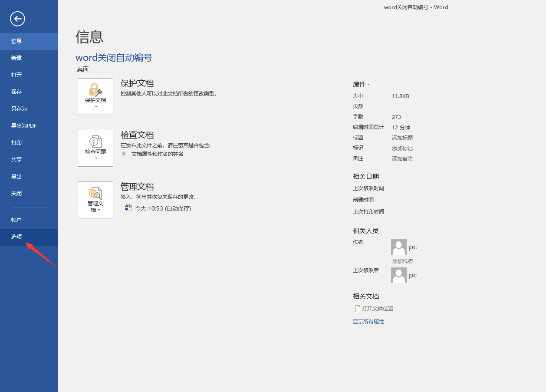
Task: Click the 检查文档 section heading text
Action: click(137, 135)
